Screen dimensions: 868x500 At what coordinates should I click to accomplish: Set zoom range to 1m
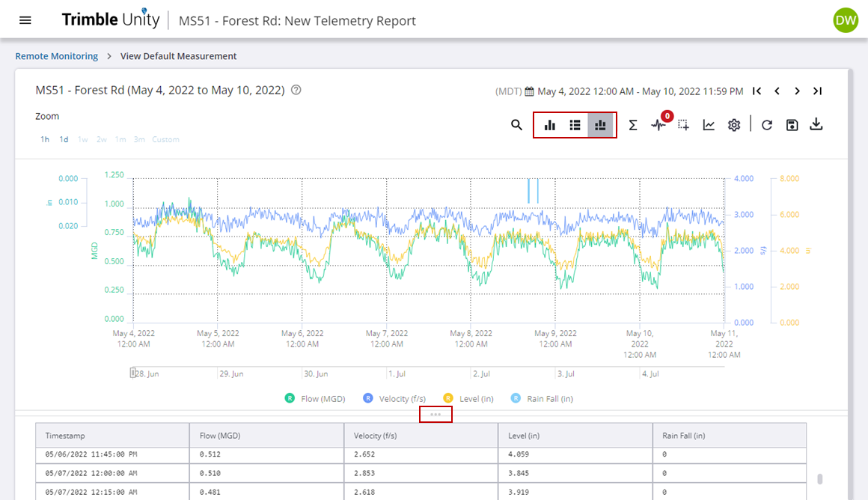tap(120, 139)
